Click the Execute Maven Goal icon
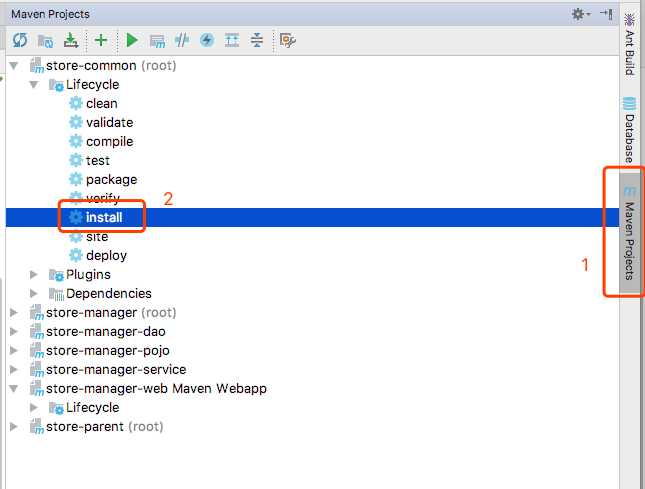 click(x=157, y=41)
